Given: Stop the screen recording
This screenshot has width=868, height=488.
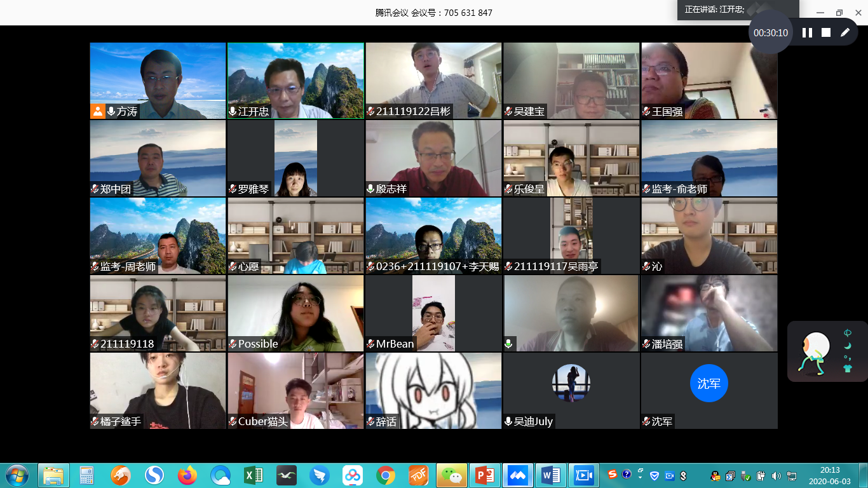Looking at the screenshot, I should click(826, 32).
